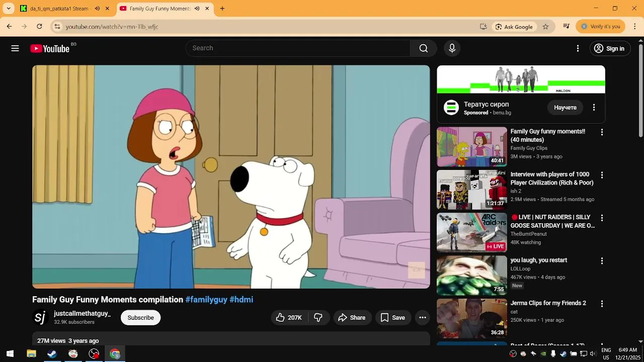This screenshot has width=644, height=362.
Task: Open a new browser tab
Action: [x=222, y=9]
